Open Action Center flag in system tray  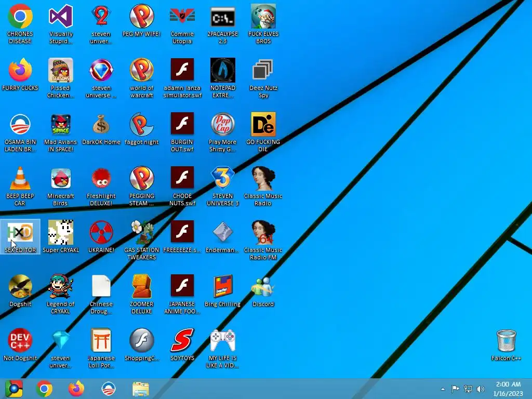coord(455,389)
